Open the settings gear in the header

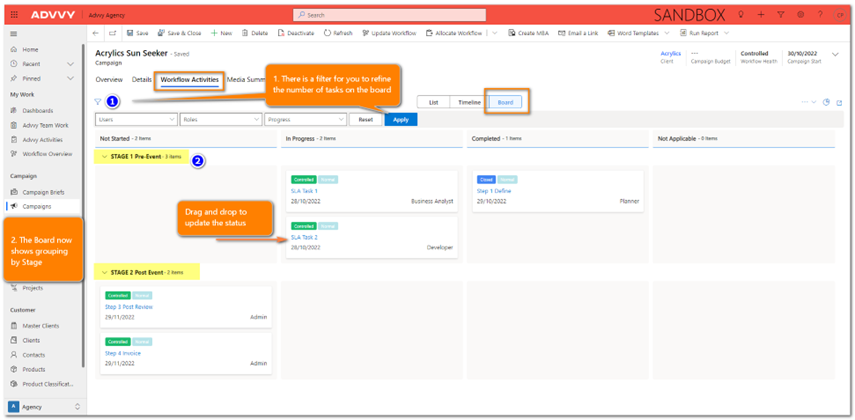point(800,15)
